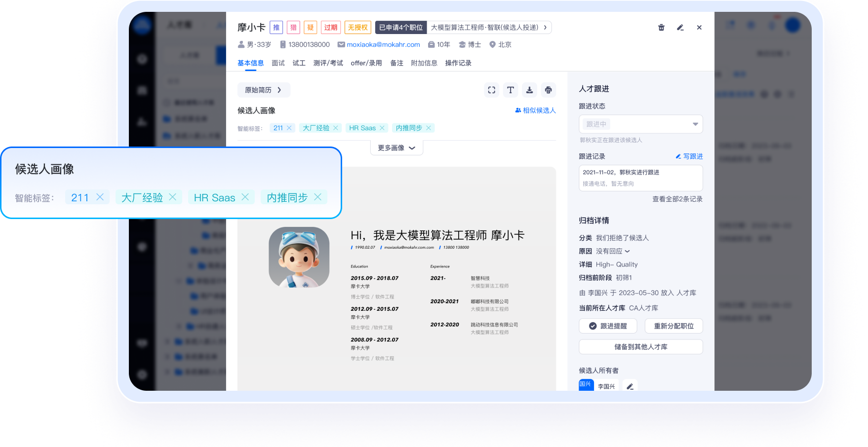Screen dimensions: 868x447
Task: Click the 跟进提醒 button
Action: coord(608,326)
